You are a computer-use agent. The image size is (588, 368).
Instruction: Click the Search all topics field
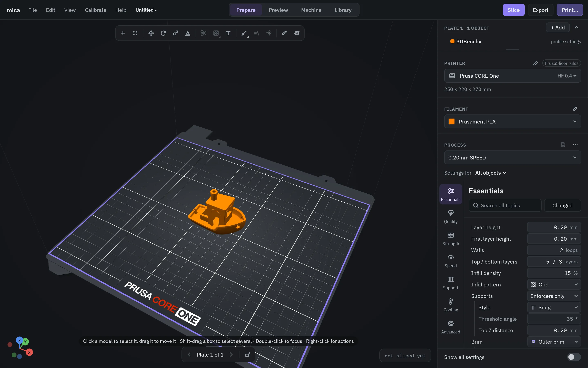505,205
